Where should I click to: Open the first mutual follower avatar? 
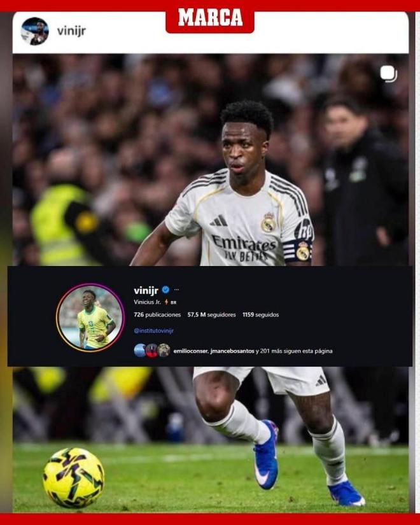coord(139,350)
